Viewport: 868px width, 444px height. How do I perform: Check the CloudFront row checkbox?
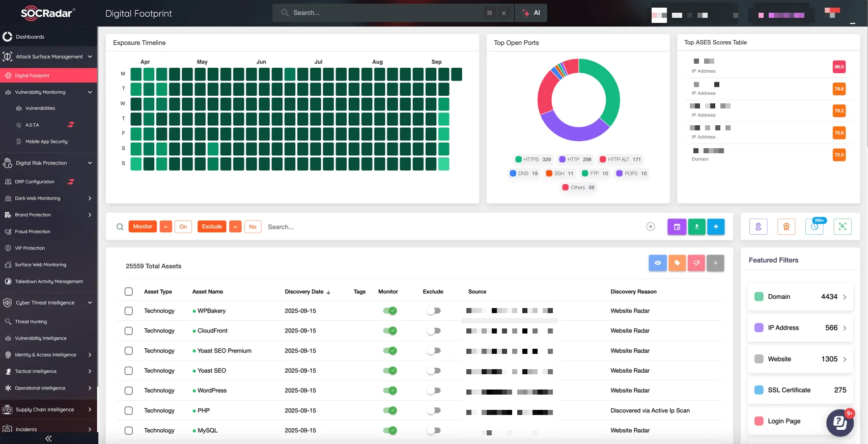(128, 331)
